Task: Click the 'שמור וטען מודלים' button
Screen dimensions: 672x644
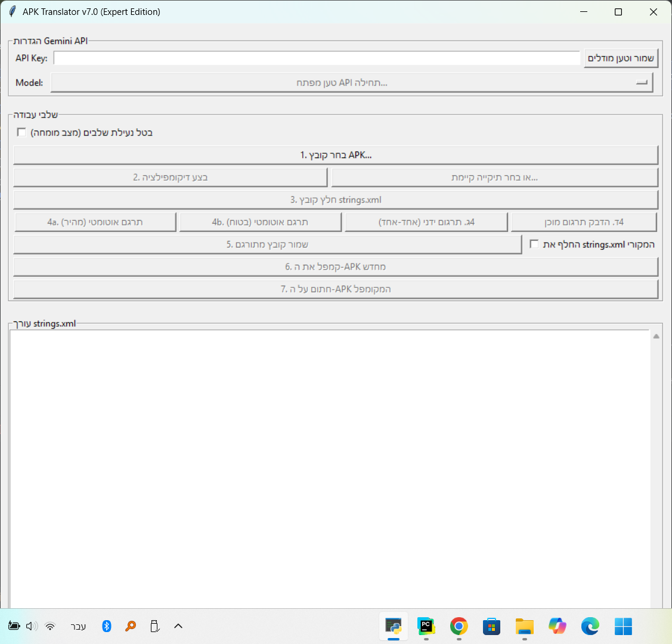Action: coord(621,58)
